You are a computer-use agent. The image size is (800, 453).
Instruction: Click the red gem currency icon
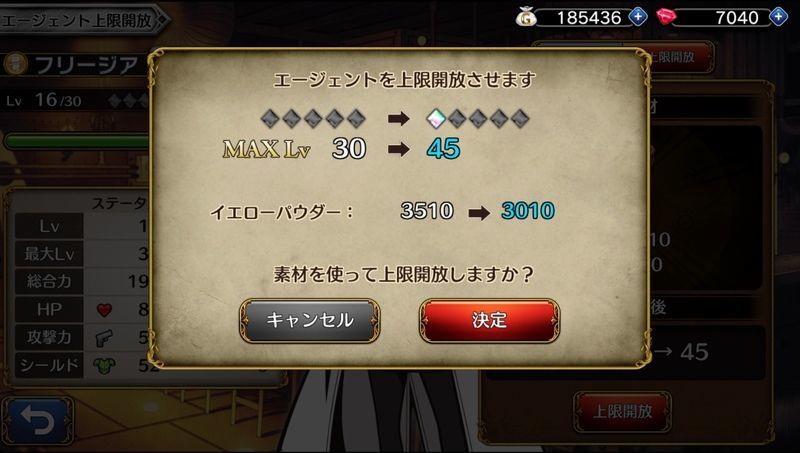click(666, 17)
